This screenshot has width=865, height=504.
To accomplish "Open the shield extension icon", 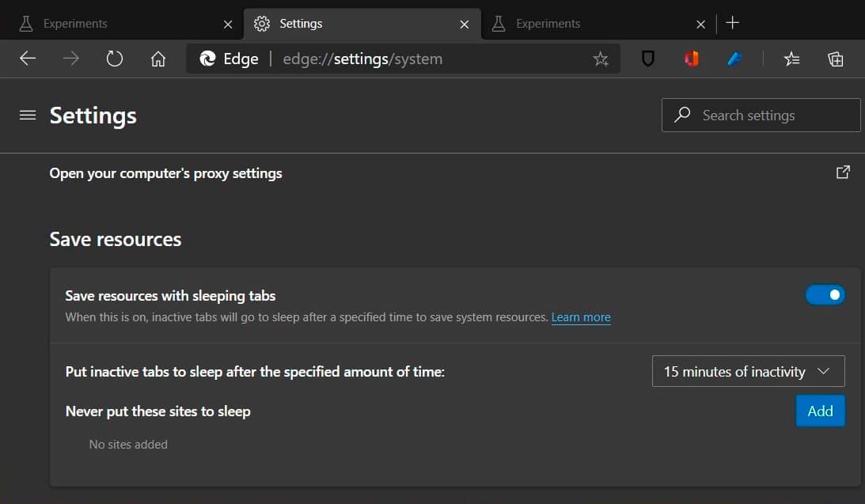I will click(648, 59).
